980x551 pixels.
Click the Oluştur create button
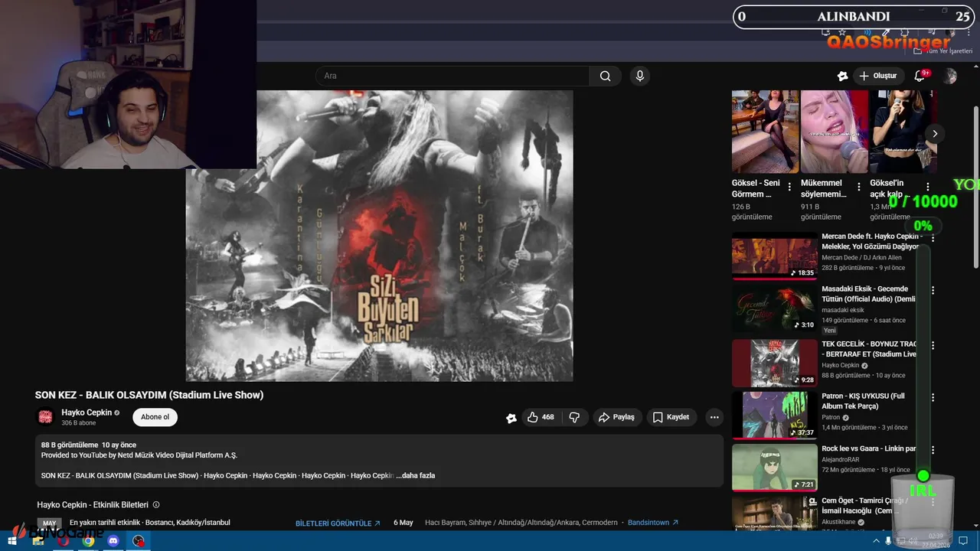pos(877,76)
